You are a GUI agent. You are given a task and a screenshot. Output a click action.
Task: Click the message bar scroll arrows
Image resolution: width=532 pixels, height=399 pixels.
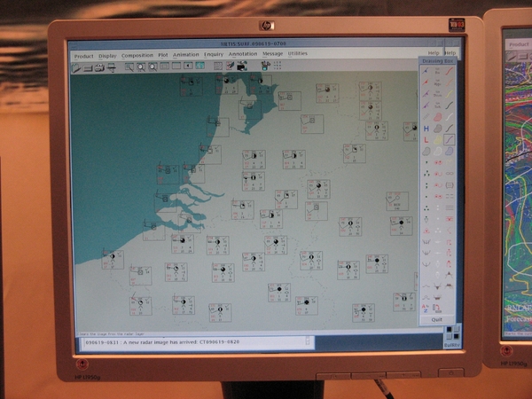coord(308,341)
